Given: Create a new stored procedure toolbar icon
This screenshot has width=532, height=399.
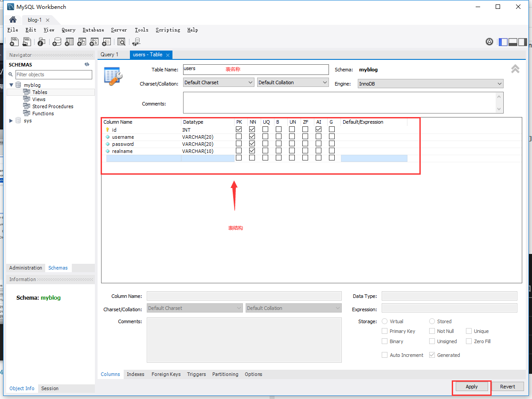Looking at the screenshot, I should (94, 42).
